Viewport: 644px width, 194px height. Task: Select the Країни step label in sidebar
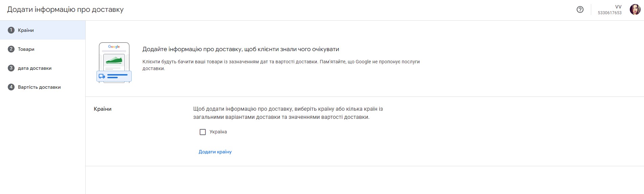(x=26, y=30)
